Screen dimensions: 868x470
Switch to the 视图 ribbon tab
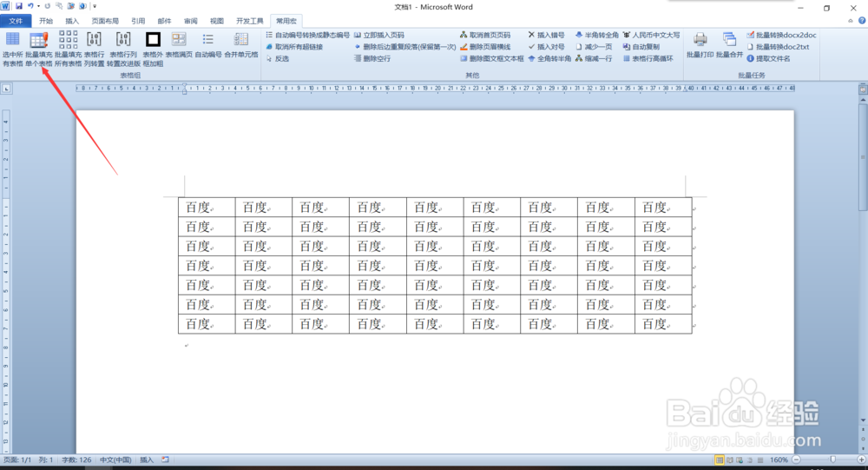point(217,21)
